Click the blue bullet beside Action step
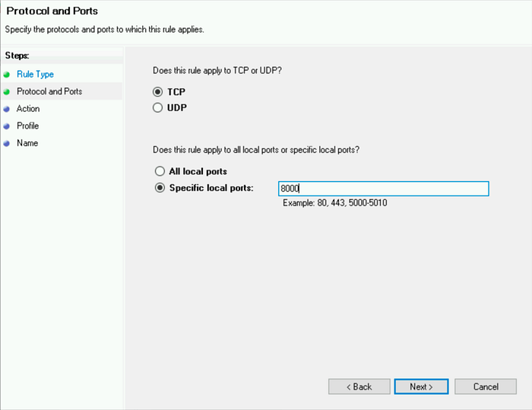The image size is (532, 410). (x=6, y=109)
